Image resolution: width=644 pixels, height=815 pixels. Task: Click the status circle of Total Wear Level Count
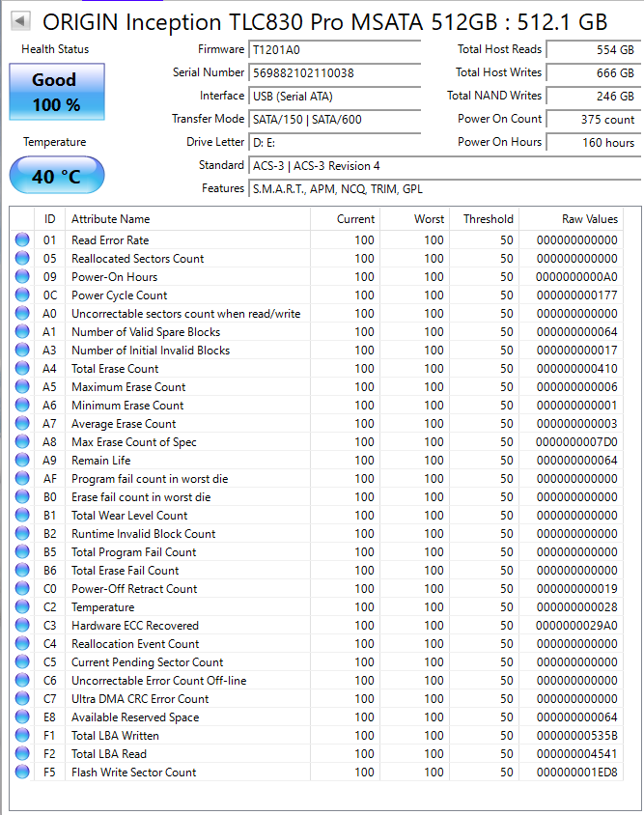[22, 515]
